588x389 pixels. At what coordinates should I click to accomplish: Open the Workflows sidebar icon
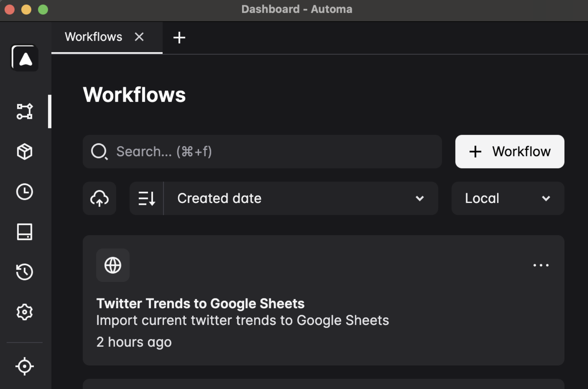(25, 111)
